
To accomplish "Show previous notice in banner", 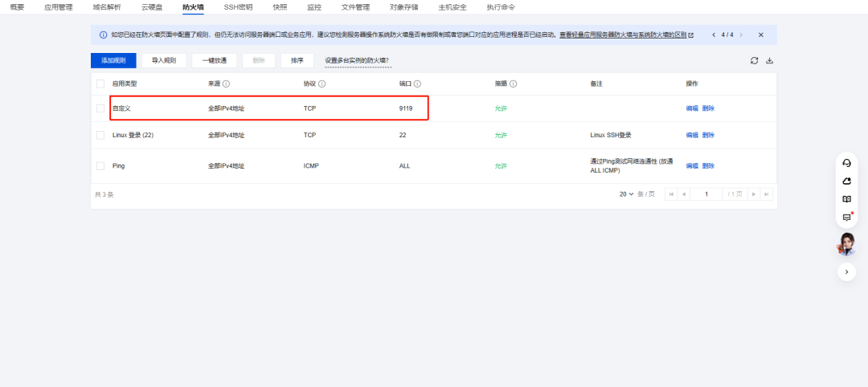I will click(x=714, y=35).
